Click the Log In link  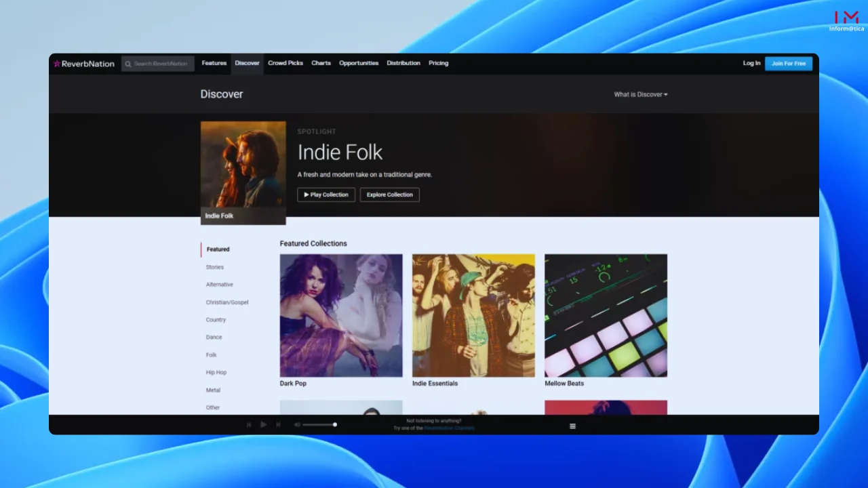pyautogui.click(x=751, y=63)
